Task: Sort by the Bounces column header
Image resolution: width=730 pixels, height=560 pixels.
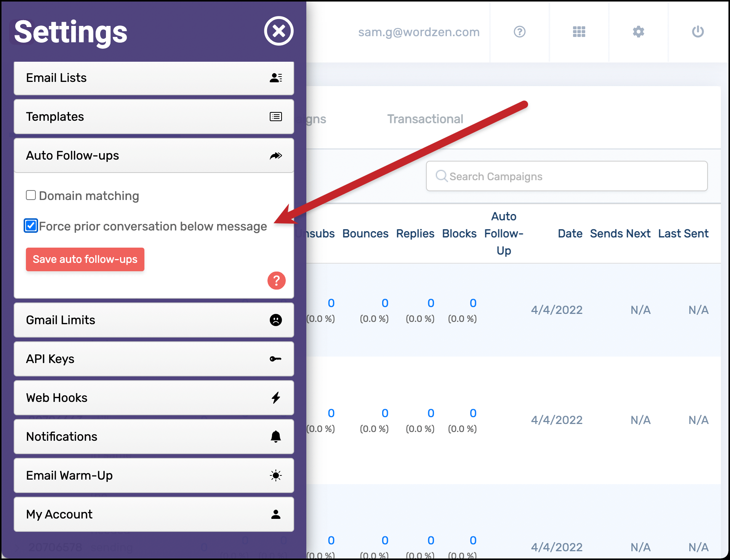Action: pos(365,234)
